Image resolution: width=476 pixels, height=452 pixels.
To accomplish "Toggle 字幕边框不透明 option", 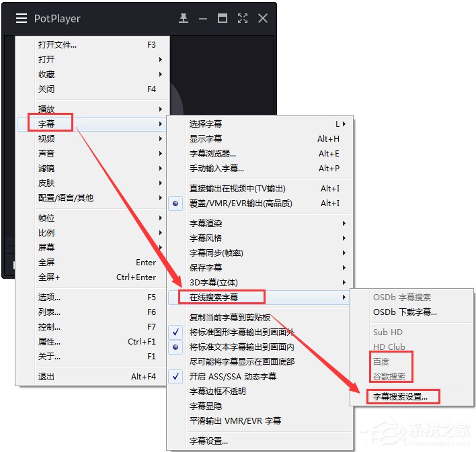I will click(260, 392).
